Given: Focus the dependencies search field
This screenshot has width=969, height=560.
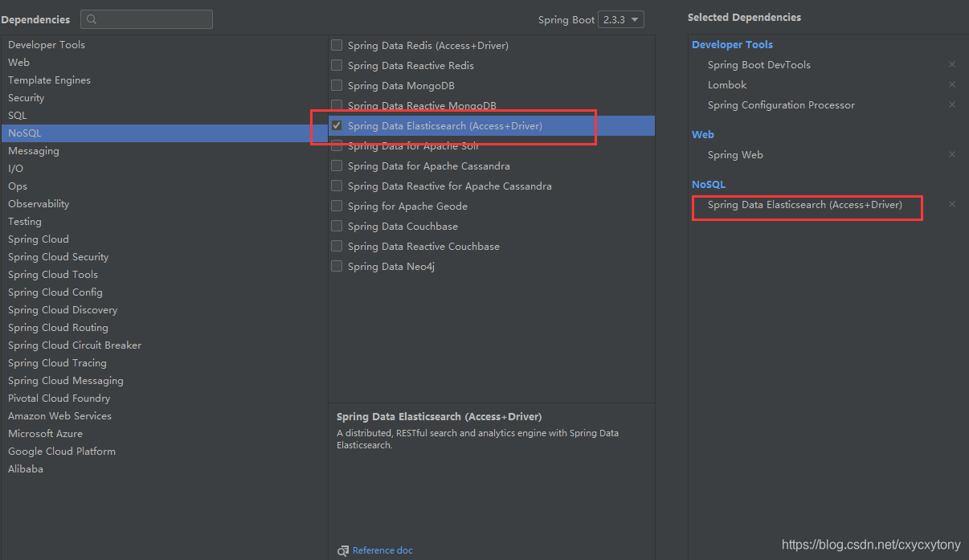Looking at the screenshot, I should (x=146, y=19).
